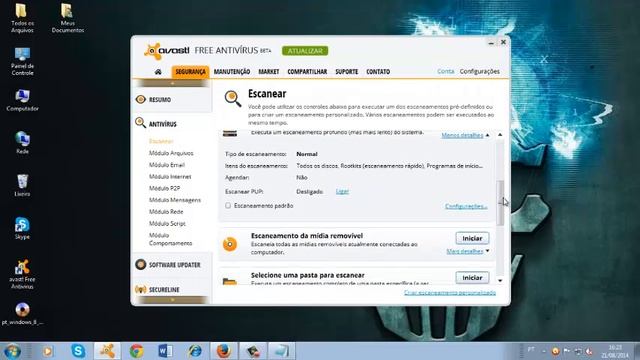Open Computador desktop icon
The image size is (640, 360).
click(x=22, y=100)
